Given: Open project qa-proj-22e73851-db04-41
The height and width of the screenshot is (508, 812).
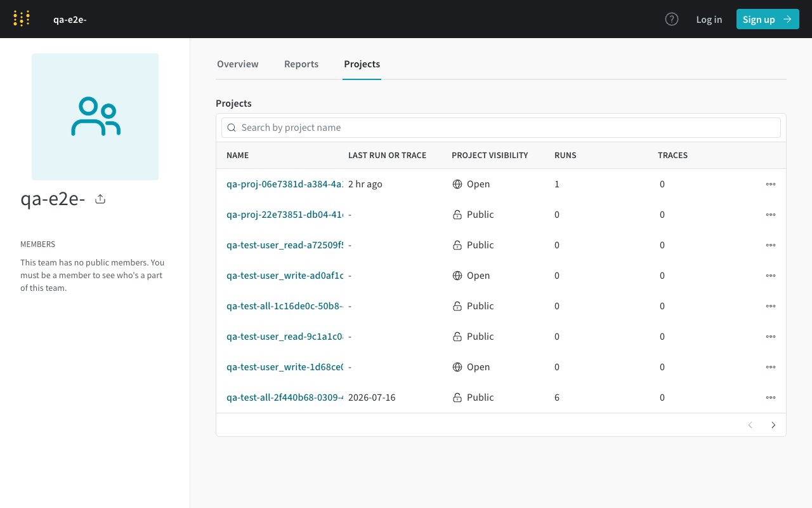Looking at the screenshot, I should coord(285,215).
